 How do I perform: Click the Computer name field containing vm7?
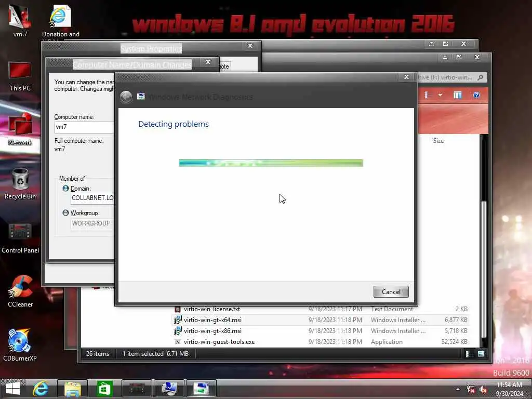85,127
